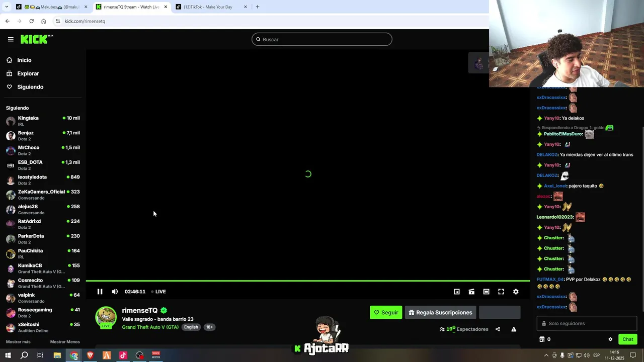
Task: Open the browser tab search dropdown
Action: click(6, 7)
